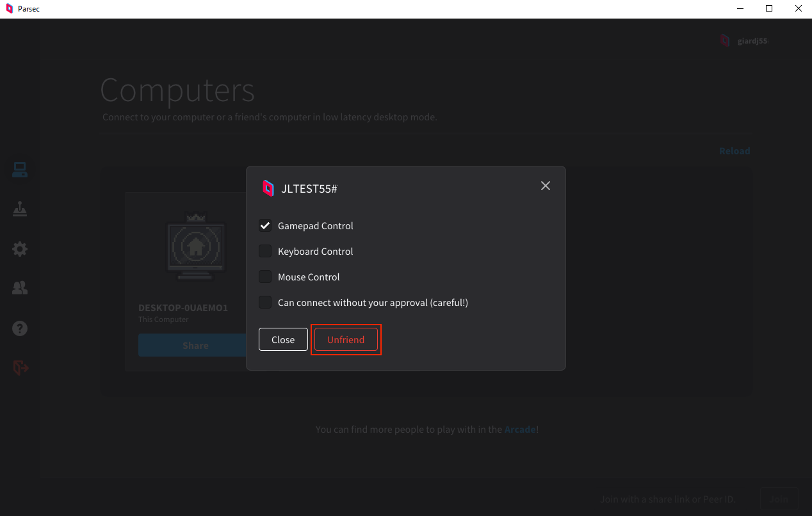This screenshot has width=812, height=516.
Task: Click the avatar icon beside the username
Action: 725,40
